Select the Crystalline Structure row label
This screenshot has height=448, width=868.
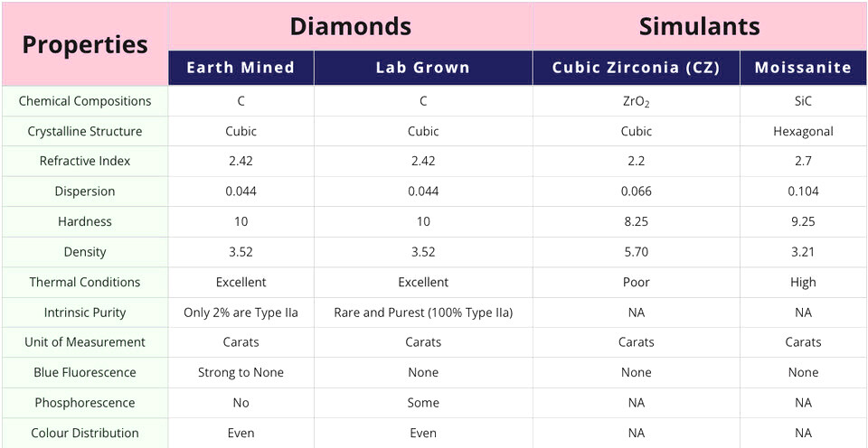(x=85, y=132)
